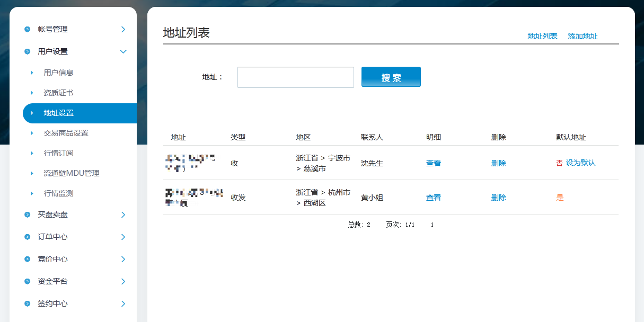Click the bullet icon beside 帐号管理
The image size is (644, 322).
(x=28, y=29)
